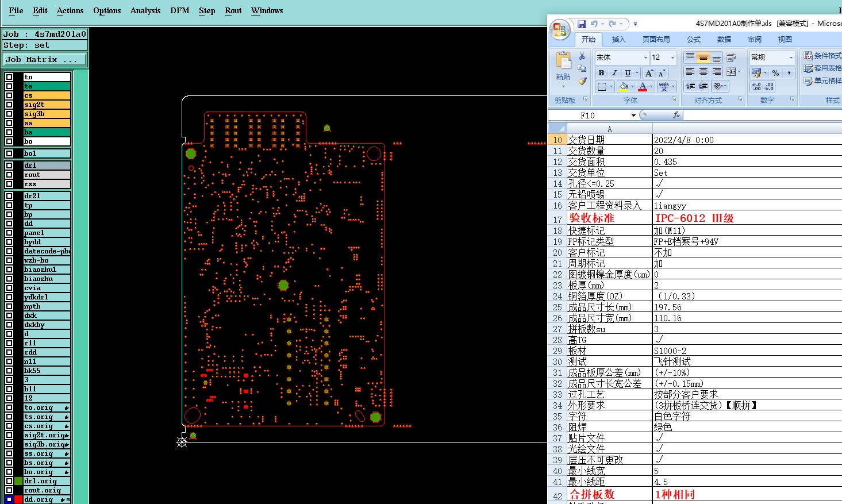
Task: Click the bottom vertical align icon
Action: [717, 57]
